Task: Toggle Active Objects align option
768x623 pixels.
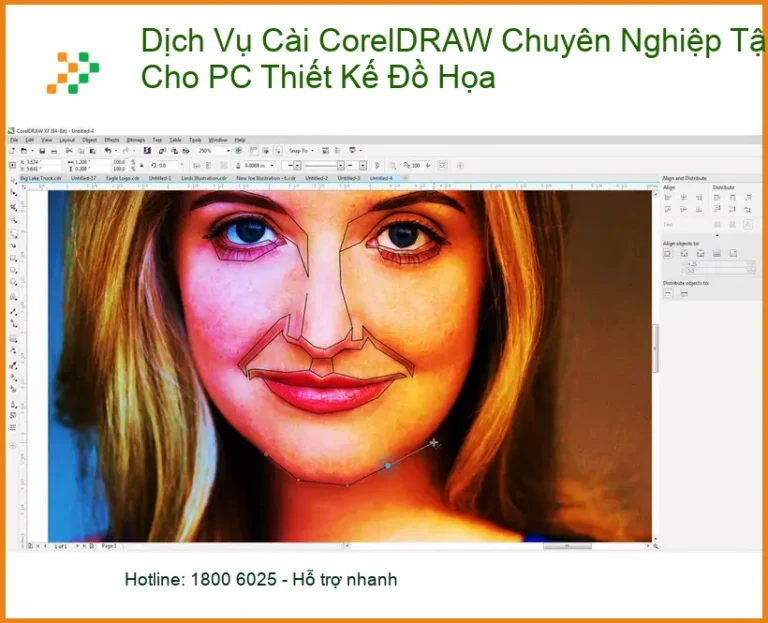Action: pyautogui.click(x=668, y=254)
